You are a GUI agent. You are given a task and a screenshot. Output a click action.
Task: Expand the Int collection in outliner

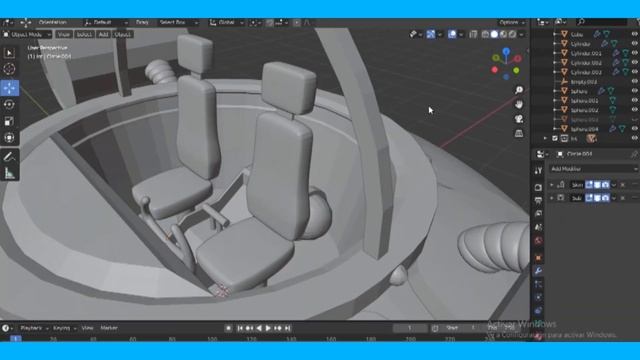coord(545,139)
